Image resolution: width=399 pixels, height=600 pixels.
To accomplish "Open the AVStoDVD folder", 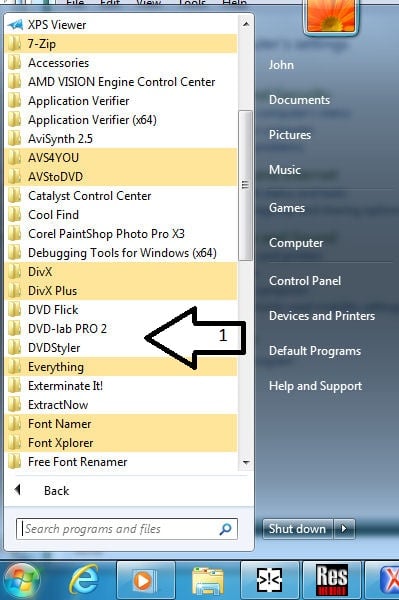I will [x=122, y=177].
